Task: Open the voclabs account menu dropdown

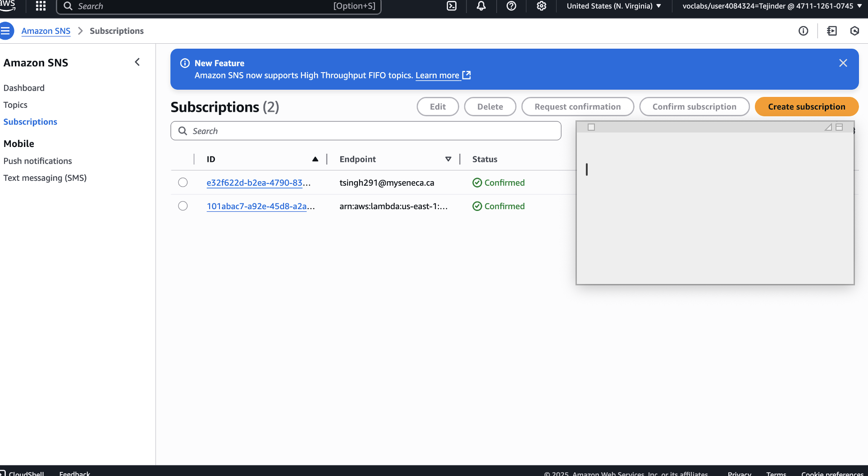Action: tap(772, 6)
